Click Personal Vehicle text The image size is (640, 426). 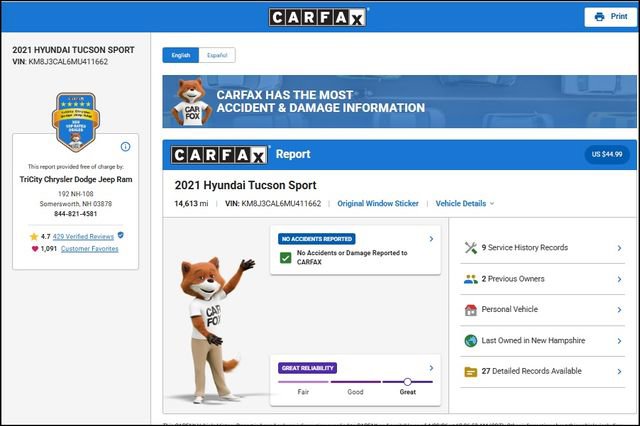click(x=510, y=309)
